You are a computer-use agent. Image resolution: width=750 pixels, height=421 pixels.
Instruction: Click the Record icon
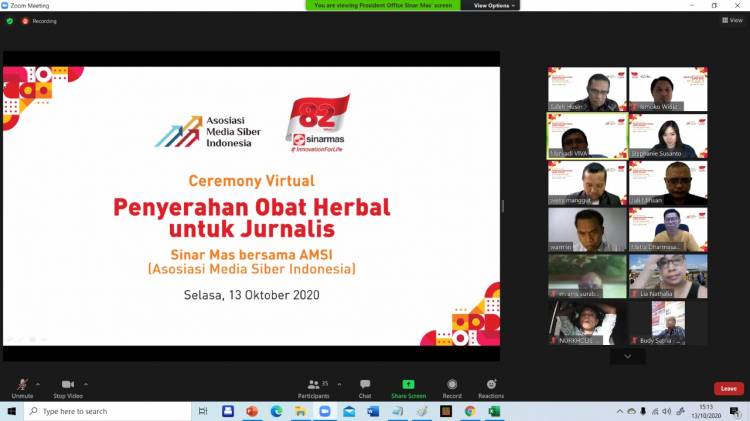pos(452,384)
